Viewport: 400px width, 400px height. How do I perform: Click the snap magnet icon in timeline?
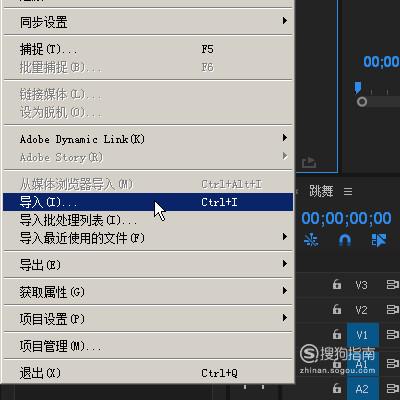pyautogui.click(x=345, y=240)
